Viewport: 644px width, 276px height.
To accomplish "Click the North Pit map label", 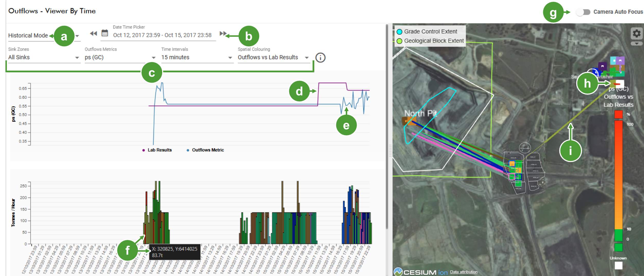I will coord(420,113).
